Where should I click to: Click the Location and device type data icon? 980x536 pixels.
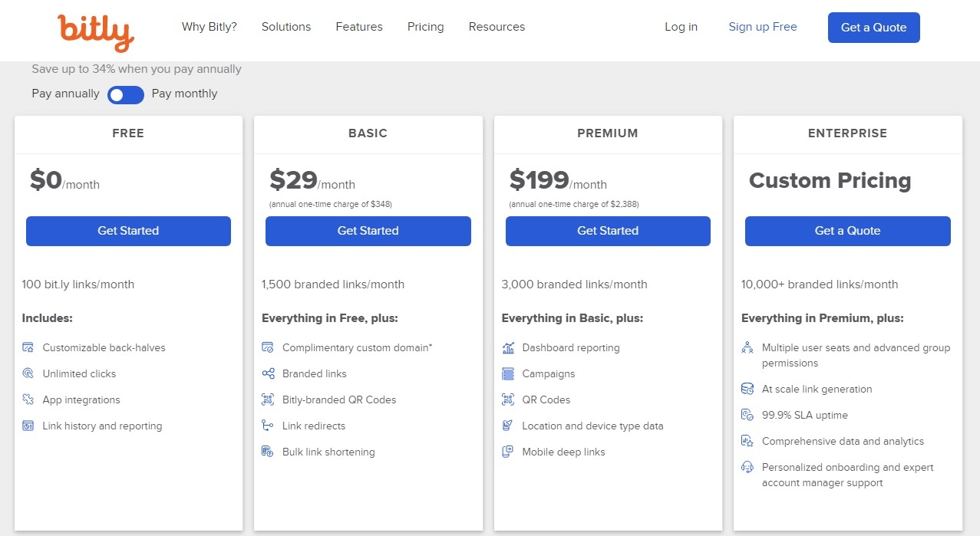(506, 426)
